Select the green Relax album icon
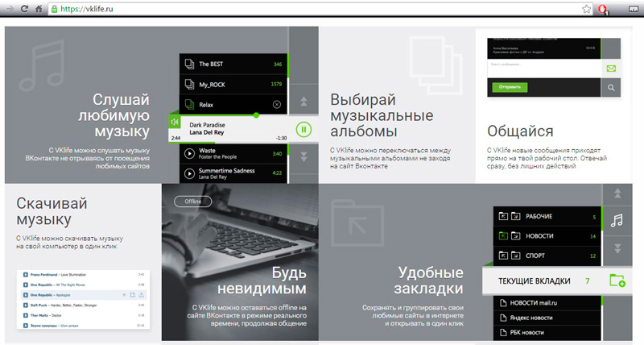This screenshot has height=345, width=644. pyautogui.click(x=189, y=105)
